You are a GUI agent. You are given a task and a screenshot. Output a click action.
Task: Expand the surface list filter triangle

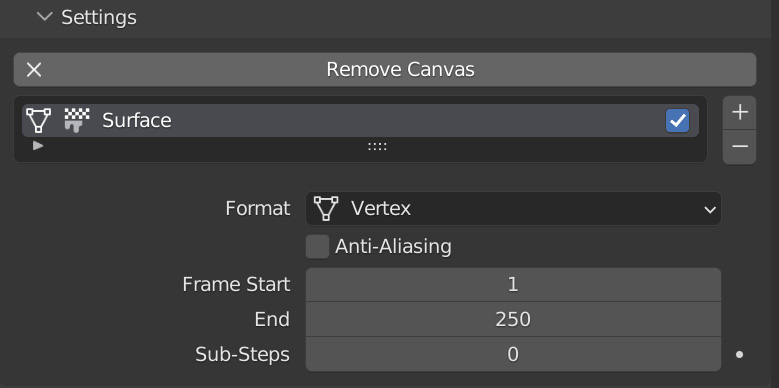coord(38,146)
